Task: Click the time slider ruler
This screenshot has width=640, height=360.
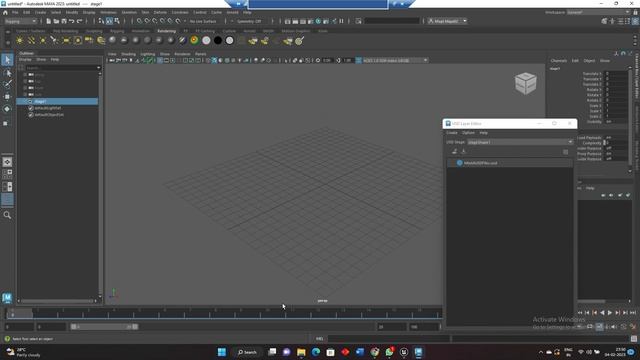Action: [x=224, y=313]
